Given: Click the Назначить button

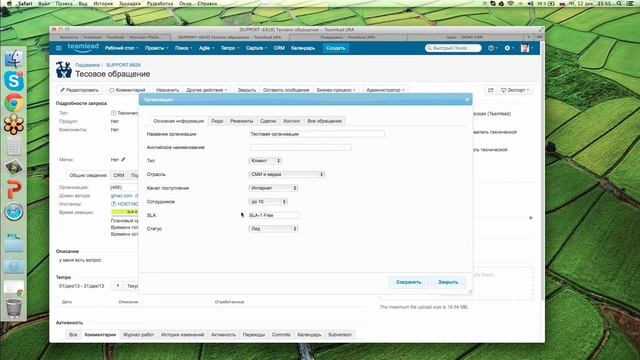Looking at the screenshot, I should (x=167, y=90).
